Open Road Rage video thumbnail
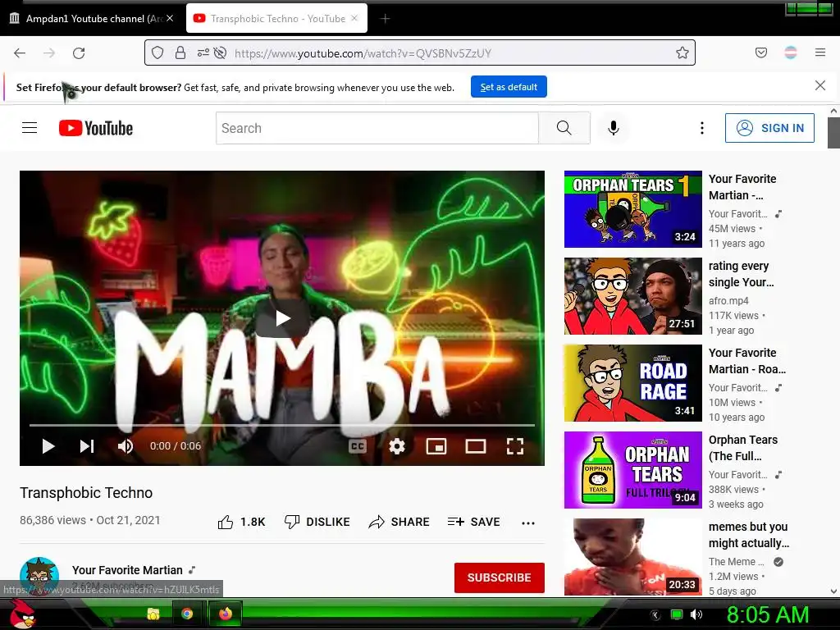The image size is (840, 630). [x=632, y=383]
